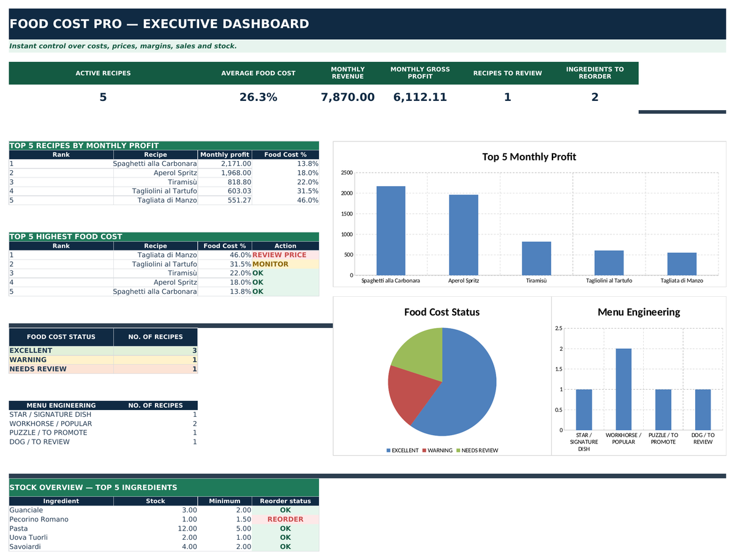Click the MONITOR action cell

(285, 264)
